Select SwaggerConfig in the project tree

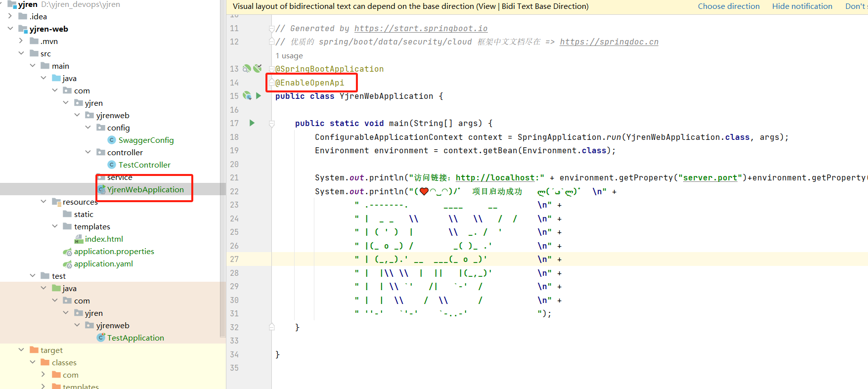click(146, 140)
